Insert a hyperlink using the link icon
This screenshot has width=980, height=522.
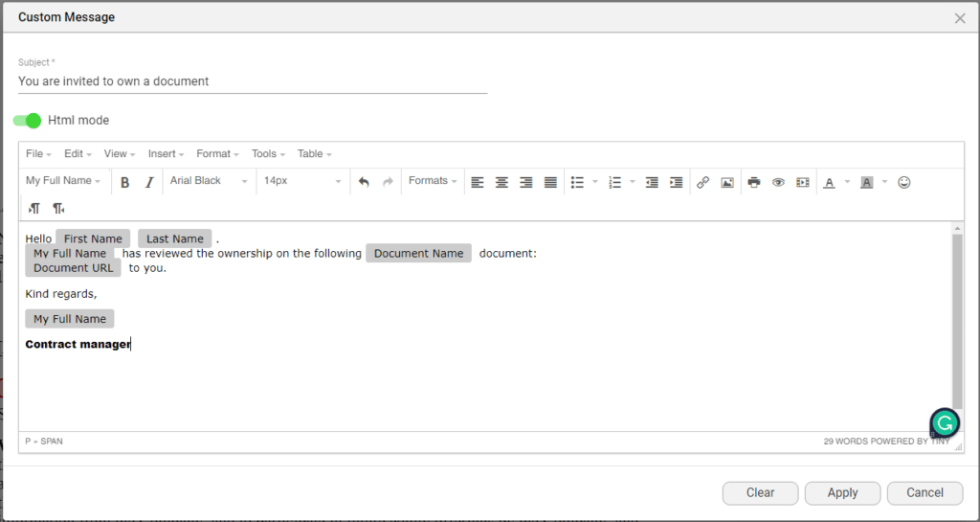point(702,182)
